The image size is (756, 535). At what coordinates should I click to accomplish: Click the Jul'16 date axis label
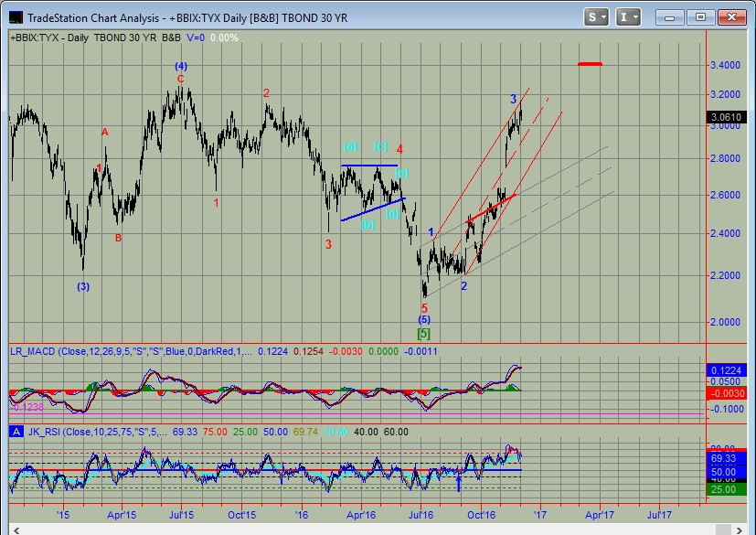tap(421, 515)
